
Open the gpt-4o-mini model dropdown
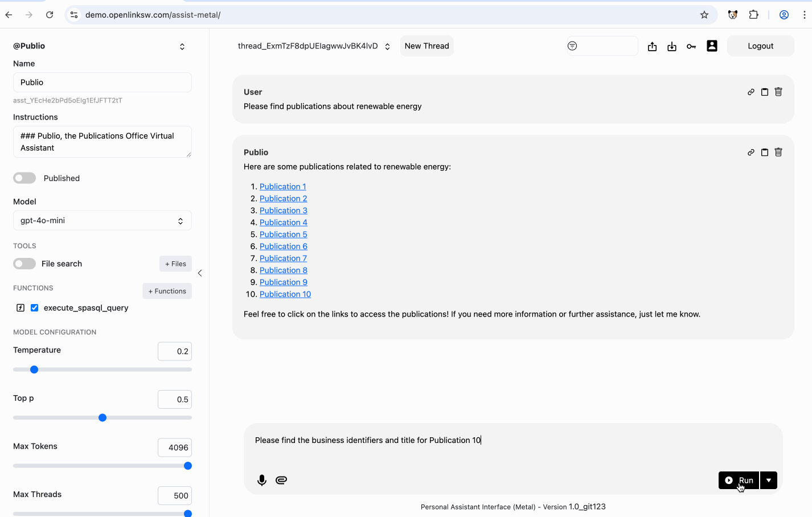tap(102, 220)
